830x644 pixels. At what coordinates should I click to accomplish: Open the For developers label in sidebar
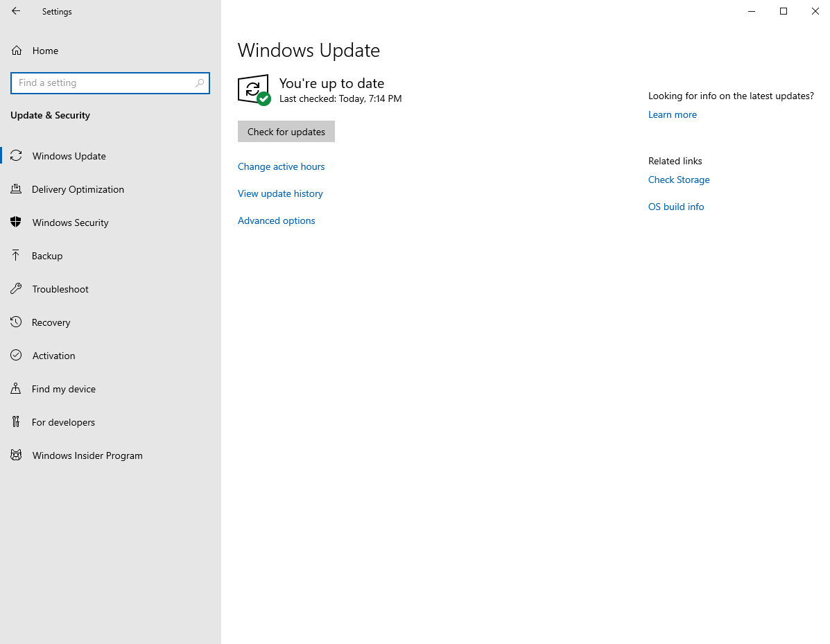63,422
